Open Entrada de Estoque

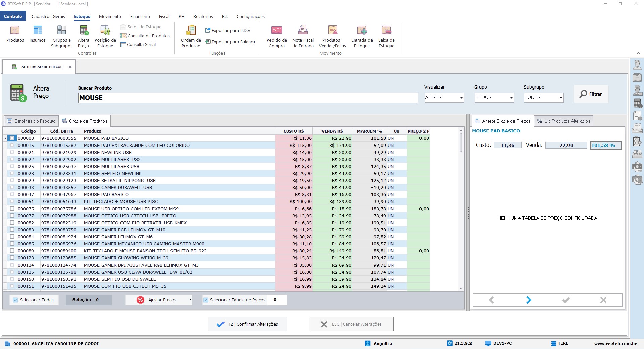pyautogui.click(x=362, y=37)
